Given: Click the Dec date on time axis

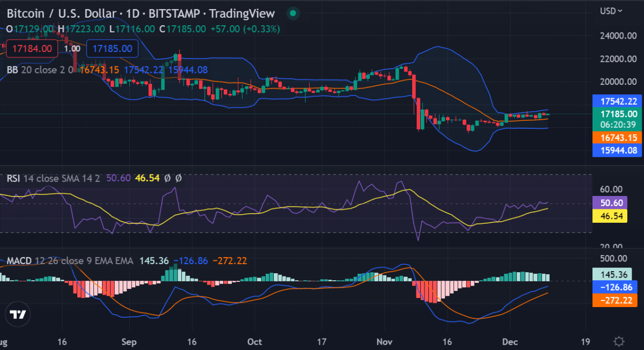Looking at the screenshot, I should coord(510,341).
